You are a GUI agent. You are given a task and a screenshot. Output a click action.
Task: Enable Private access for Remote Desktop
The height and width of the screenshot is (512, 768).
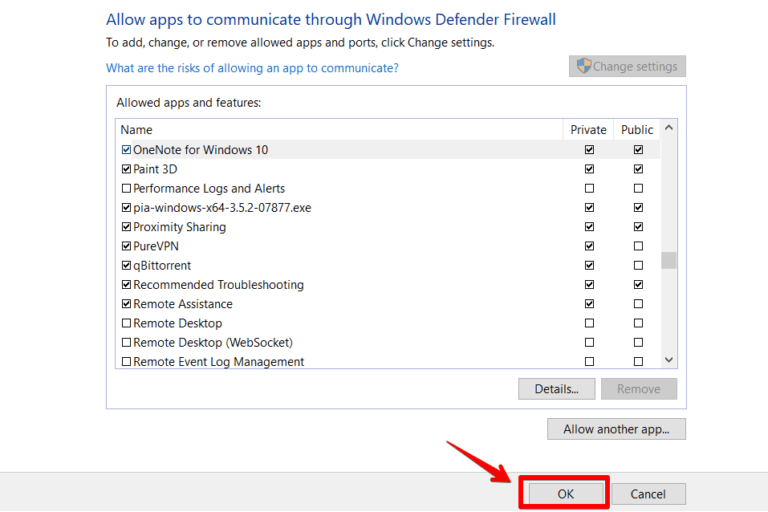tap(589, 324)
